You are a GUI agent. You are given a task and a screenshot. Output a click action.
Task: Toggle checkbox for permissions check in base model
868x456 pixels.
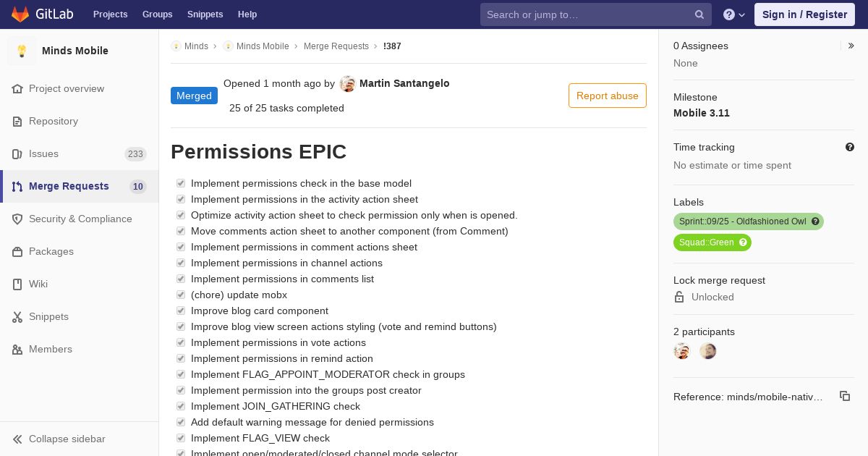click(x=181, y=183)
